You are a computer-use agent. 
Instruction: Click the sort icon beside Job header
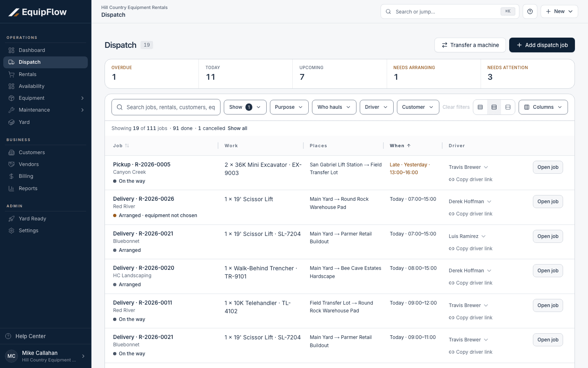click(127, 146)
